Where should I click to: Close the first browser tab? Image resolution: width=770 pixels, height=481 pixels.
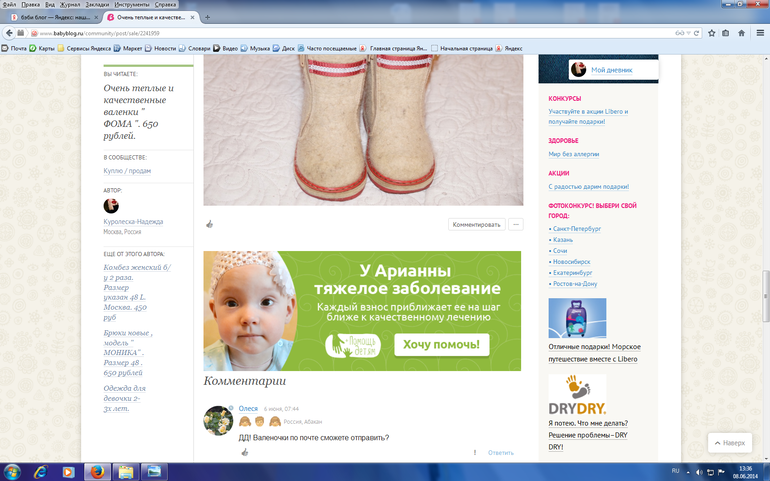click(x=96, y=17)
